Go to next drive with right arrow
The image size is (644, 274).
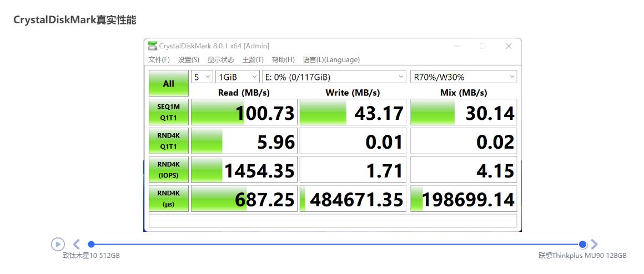594,245
